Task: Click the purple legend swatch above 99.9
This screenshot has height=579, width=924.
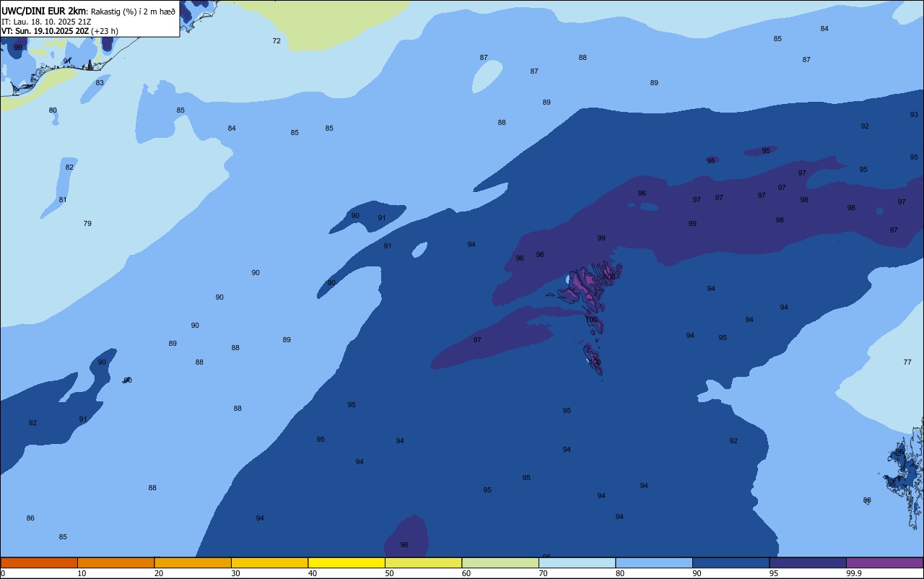Action: pyautogui.click(x=885, y=562)
